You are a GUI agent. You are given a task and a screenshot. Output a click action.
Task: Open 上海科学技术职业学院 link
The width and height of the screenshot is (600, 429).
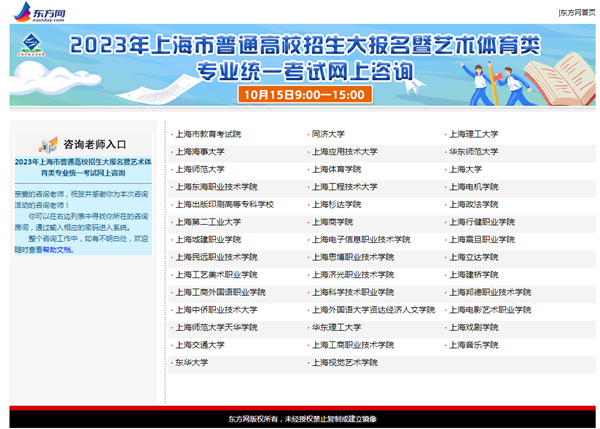pyautogui.click(x=353, y=293)
